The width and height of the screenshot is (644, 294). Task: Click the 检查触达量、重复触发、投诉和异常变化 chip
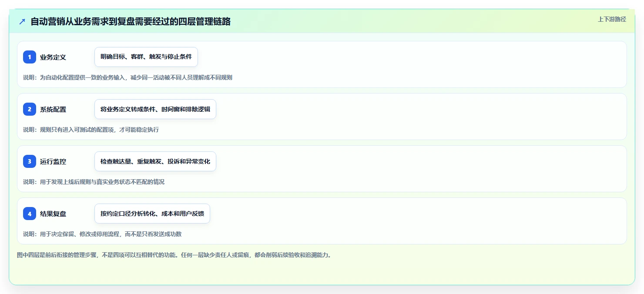coord(155,161)
